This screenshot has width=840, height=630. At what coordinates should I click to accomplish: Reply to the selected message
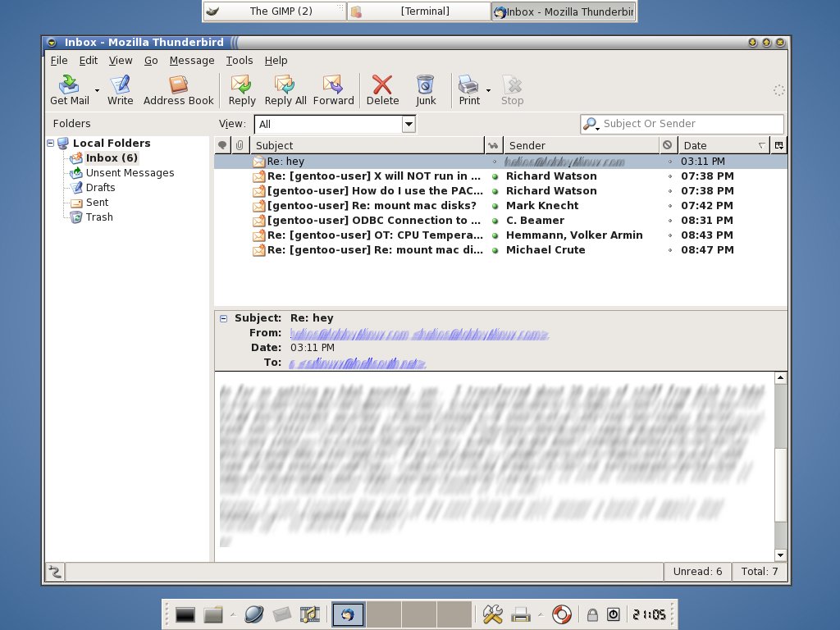[242, 90]
